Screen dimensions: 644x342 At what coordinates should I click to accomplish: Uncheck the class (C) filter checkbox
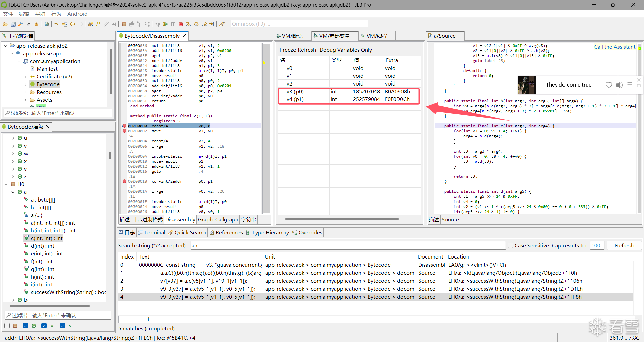pyautogui.click(x=25, y=326)
